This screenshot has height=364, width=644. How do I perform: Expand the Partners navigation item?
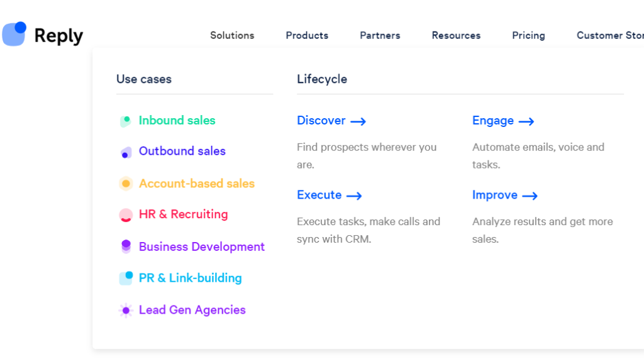click(380, 35)
